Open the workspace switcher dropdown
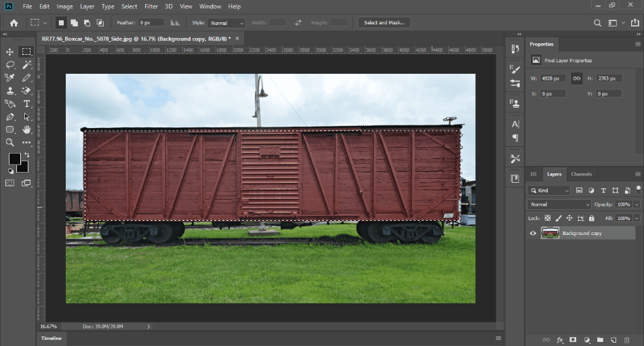644x346 pixels. point(617,23)
